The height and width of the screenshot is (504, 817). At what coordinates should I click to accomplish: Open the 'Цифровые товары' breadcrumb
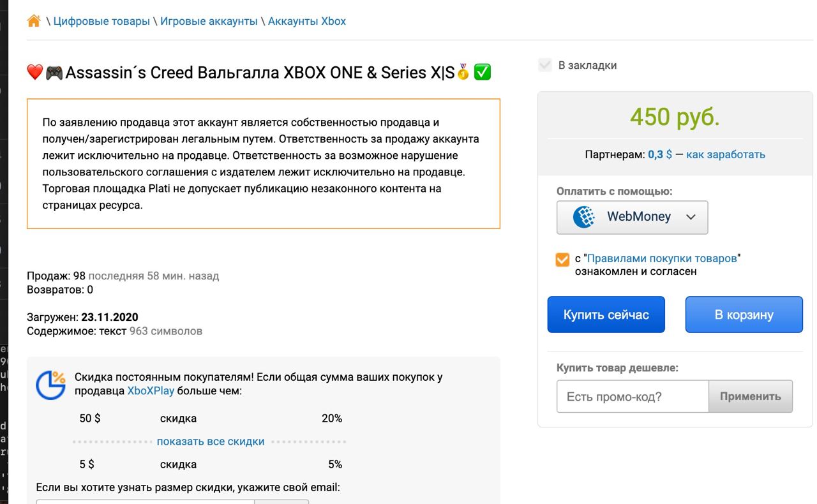point(101,21)
